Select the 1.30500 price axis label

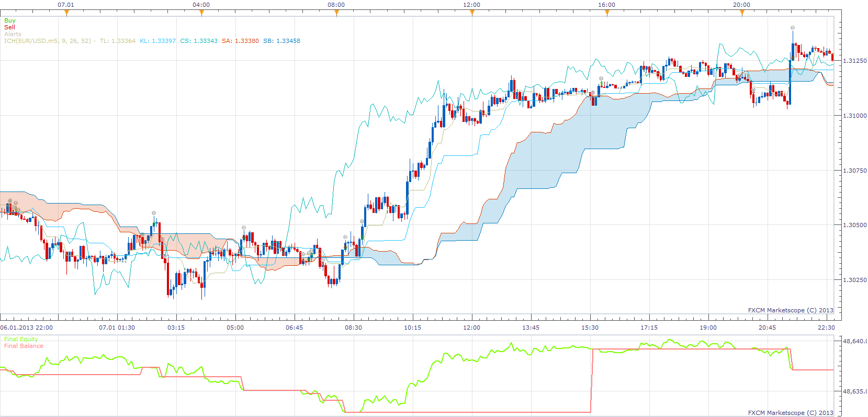(x=854, y=225)
